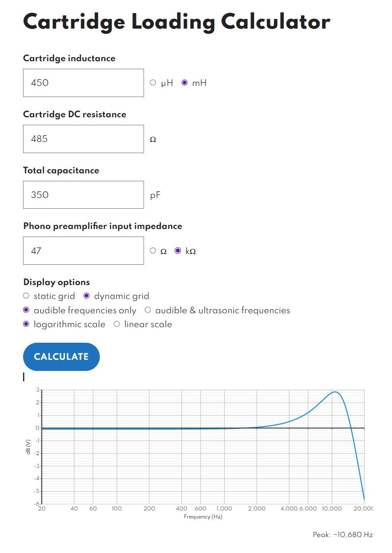Choose Ω for preamplifier input impedance
The height and width of the screenshot is (553, 392).
click(153, 250)
